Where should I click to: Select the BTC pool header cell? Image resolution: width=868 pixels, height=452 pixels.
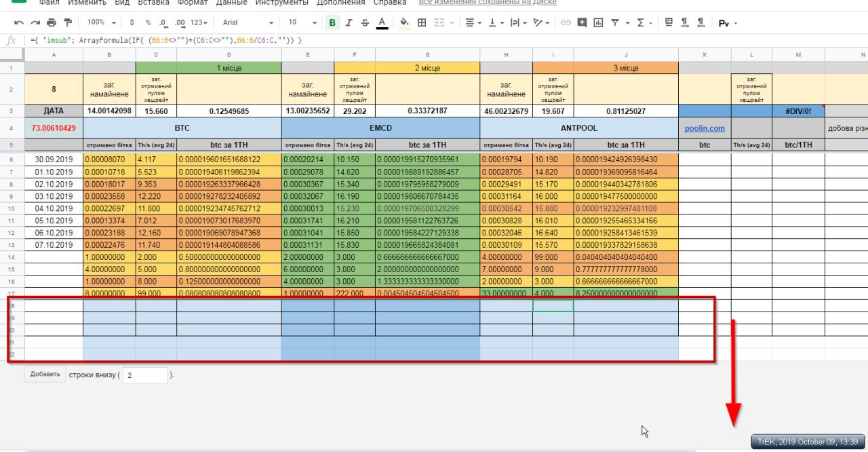pos(182,128)
